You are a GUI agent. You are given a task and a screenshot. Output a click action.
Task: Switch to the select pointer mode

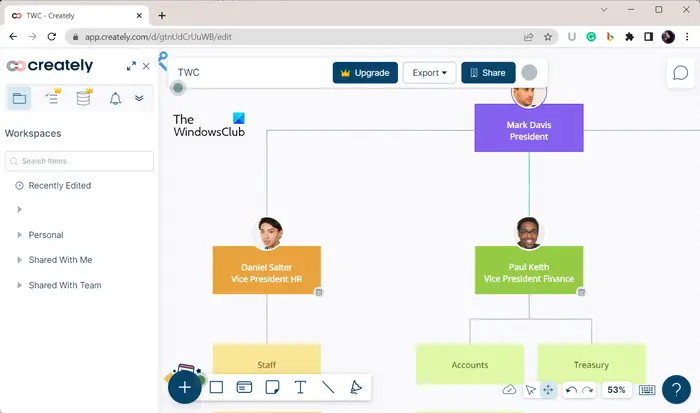[x=530, y=390]
